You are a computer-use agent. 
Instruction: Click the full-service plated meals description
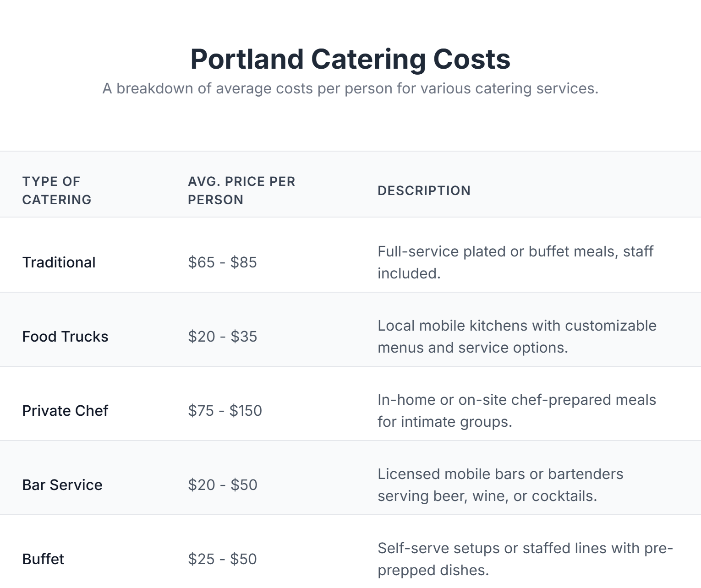515,262
